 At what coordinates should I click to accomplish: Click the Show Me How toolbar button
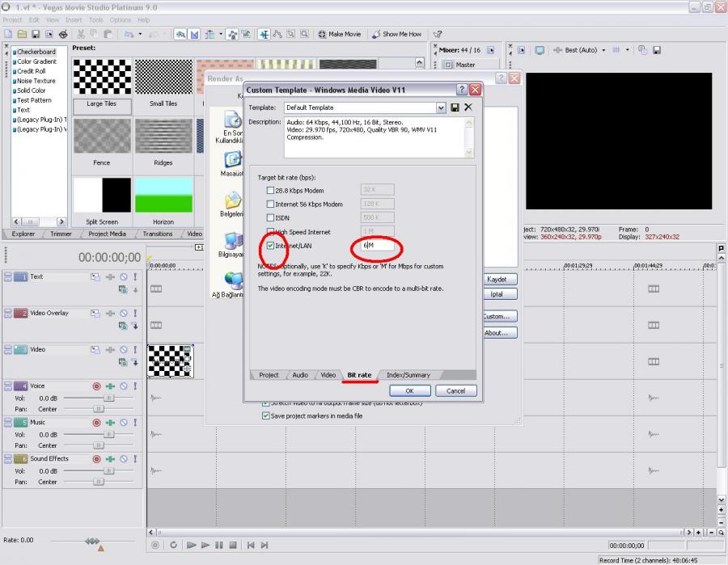[397, 34]
